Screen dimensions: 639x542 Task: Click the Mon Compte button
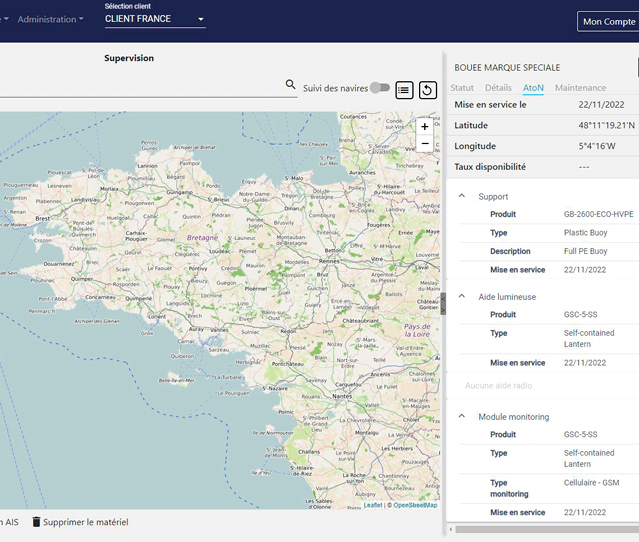pos(608,22)
